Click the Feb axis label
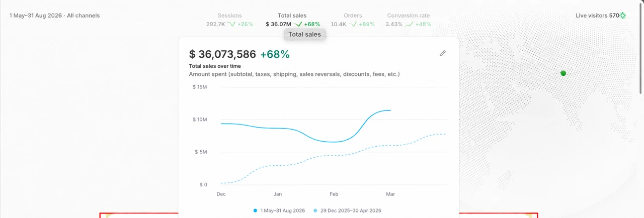This screenshot has height=218, width=644. [x=334, y=193]
